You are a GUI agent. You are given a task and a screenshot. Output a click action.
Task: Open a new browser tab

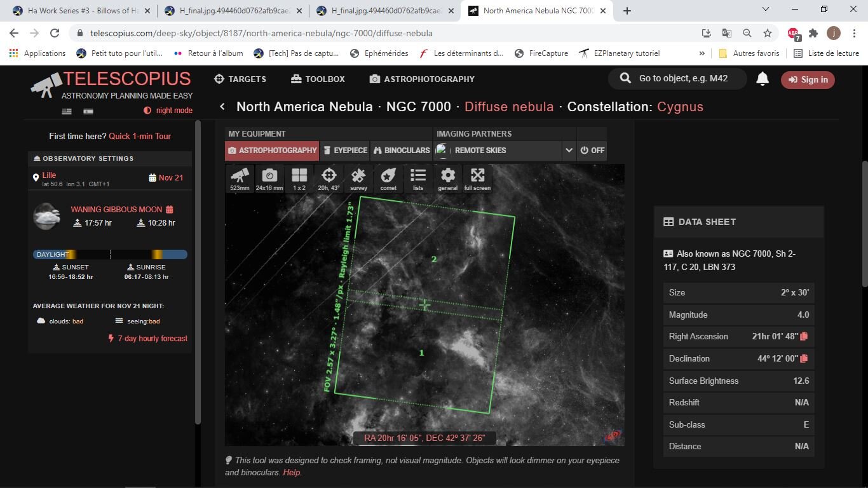tap(627, 11)
